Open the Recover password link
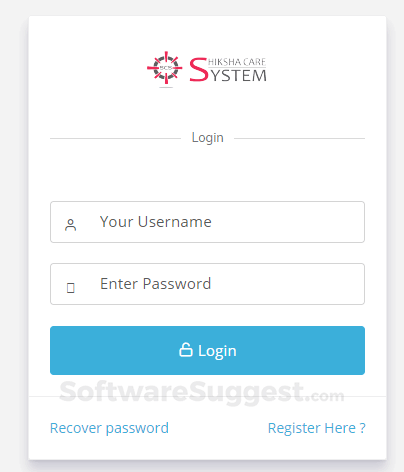This screenshot has height=472, width=404. coord(109,428)
